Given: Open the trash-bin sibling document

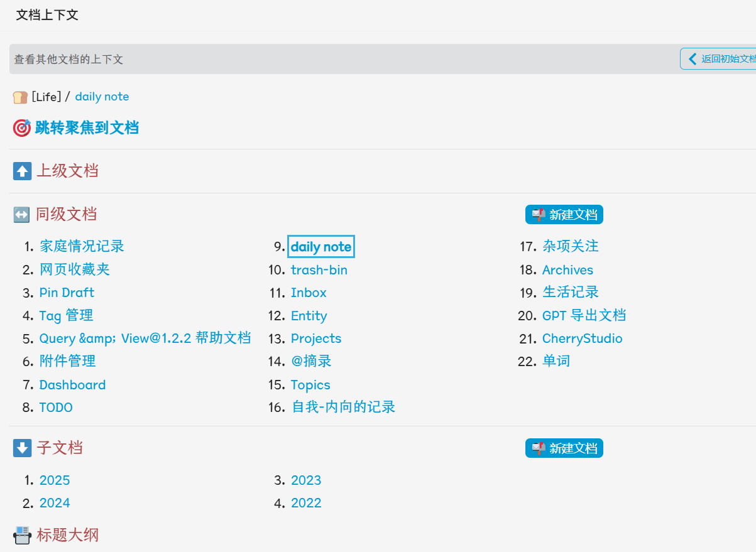Looking at the screenshot, I should (319, 269).
